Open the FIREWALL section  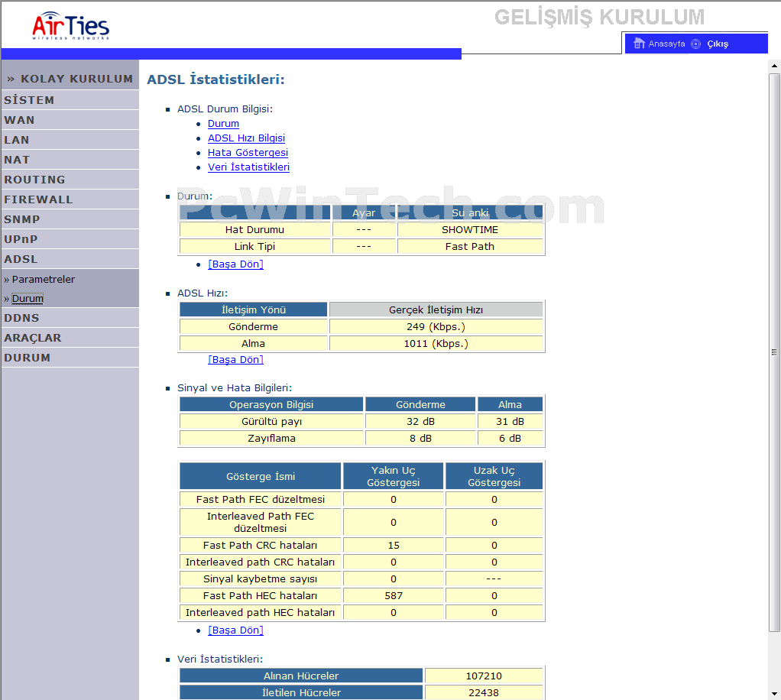click(70, 199)
